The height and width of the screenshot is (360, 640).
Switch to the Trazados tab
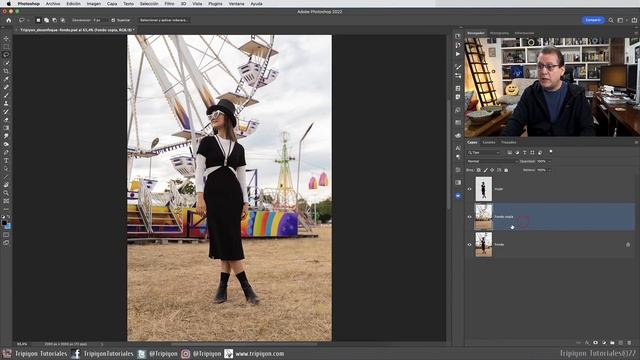tap(509, 142)
